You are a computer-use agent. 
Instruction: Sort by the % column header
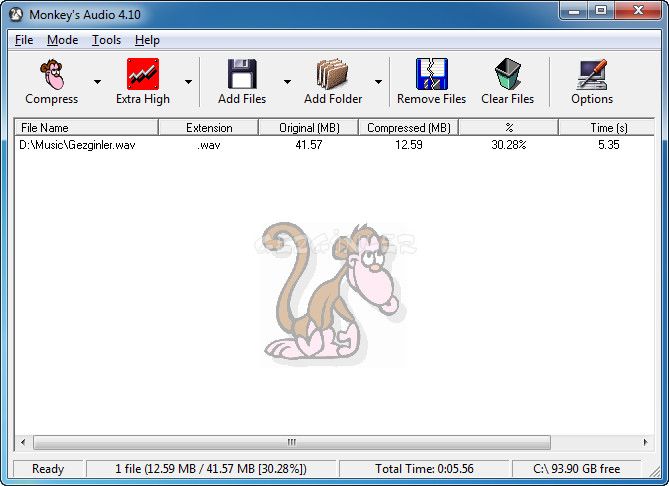coord(509,128)
